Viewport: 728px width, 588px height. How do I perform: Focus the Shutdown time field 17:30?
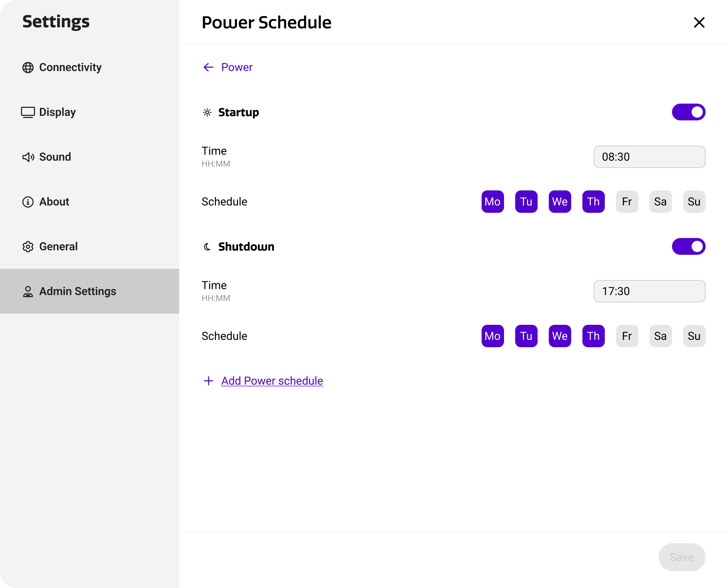click(x=649, y=291)
